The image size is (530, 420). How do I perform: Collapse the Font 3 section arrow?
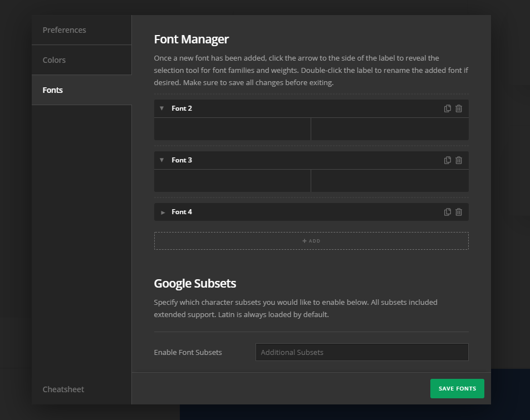[162, 160]
